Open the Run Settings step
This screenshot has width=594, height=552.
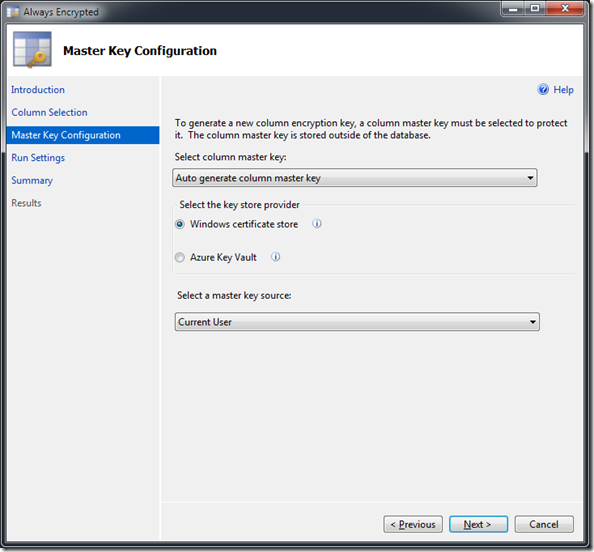pos(38,158)
